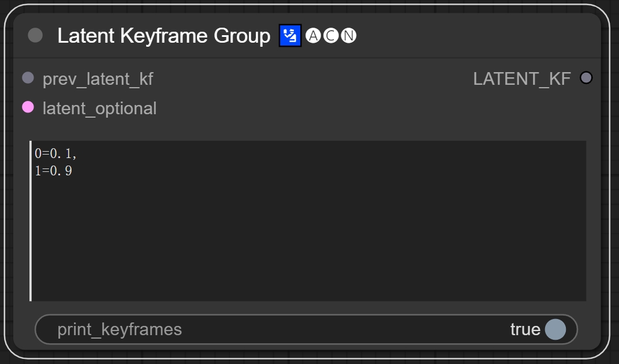Click the latent_optional input label
The height and width of the screenshot is (364, 619).
[99, 108]
